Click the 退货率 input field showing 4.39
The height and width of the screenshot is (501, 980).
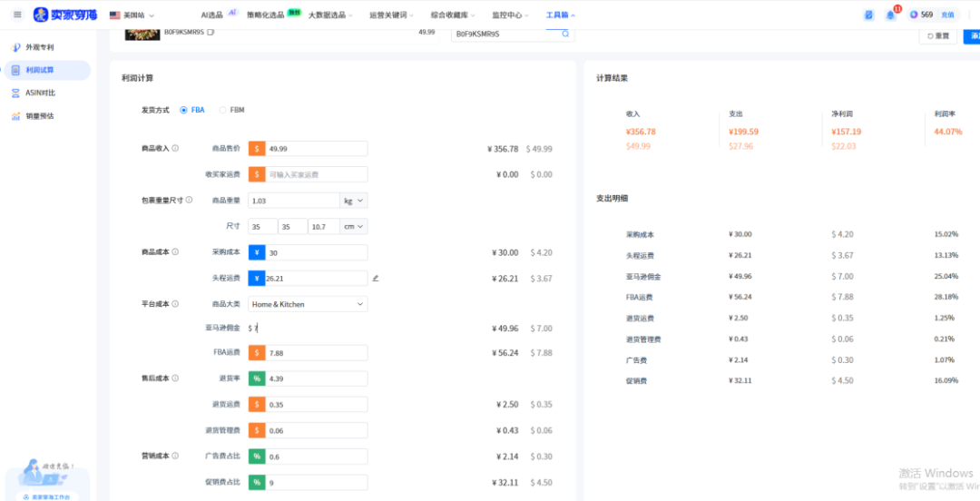(316, 378)
